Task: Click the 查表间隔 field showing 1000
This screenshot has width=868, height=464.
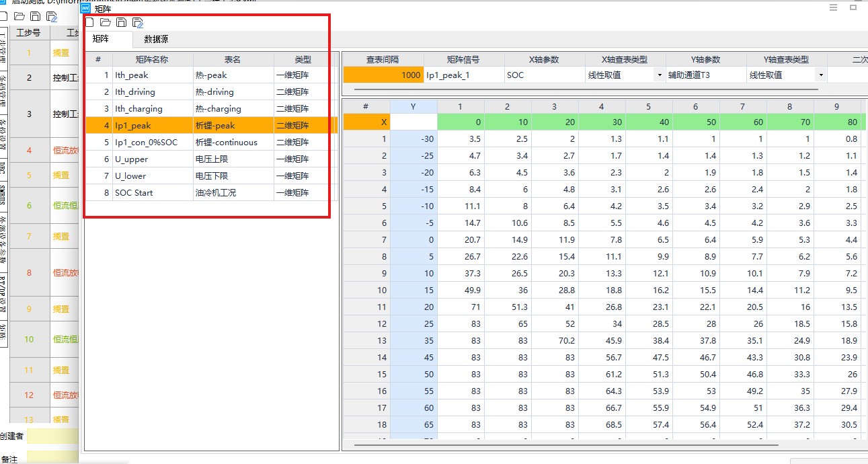Action: (383, 75)
